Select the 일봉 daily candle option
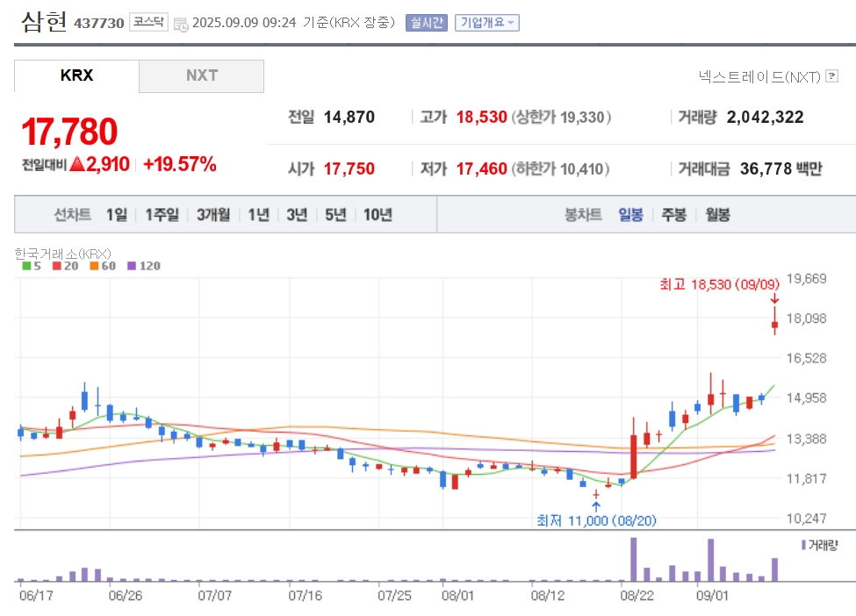Viewport: 856px width, 616px height. click(630, 214)
